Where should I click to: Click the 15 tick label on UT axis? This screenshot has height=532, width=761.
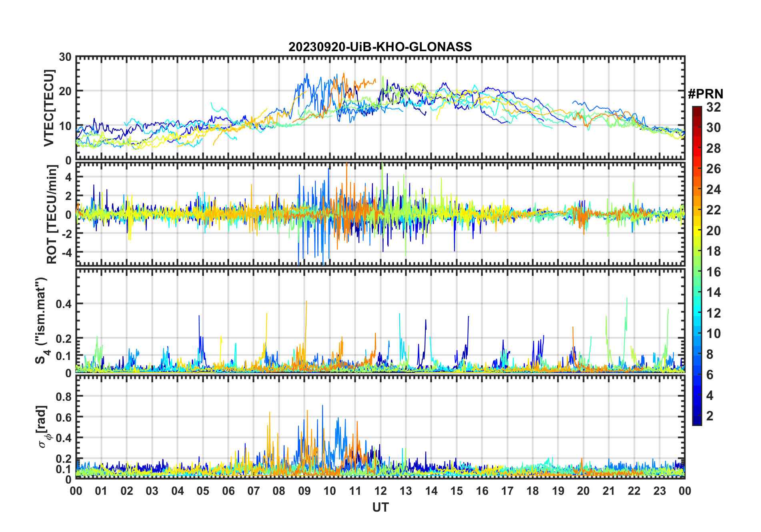[457, 491]
